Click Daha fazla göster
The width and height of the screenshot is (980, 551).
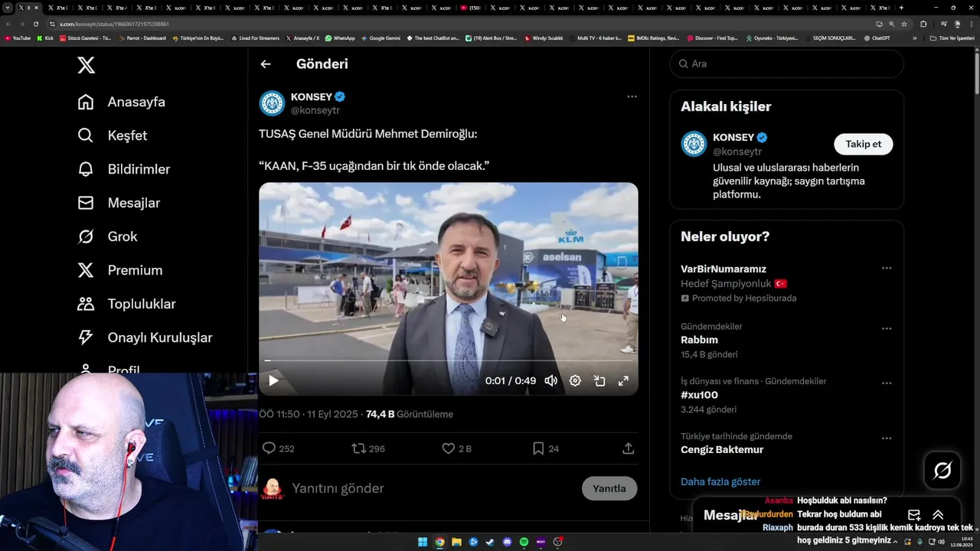(720, 481)
